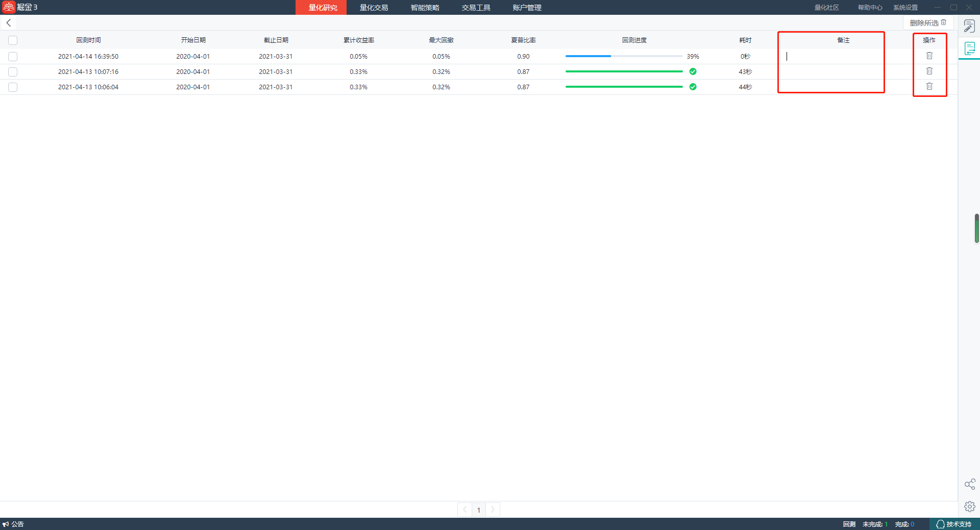The image size is (980, 530).
Task: Open 系统设置 system settings
Action: pyautogui.click(x=905, y=8)
